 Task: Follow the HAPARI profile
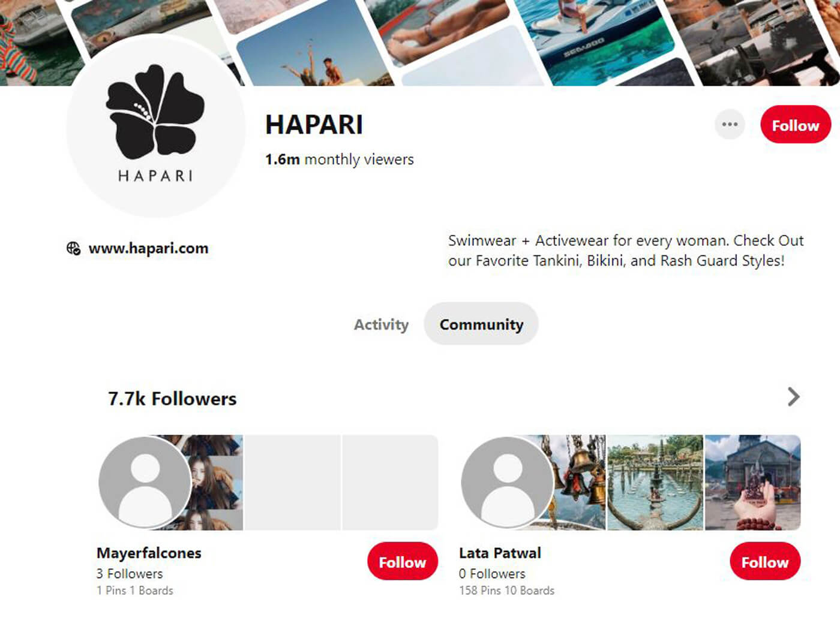pyautogui.click(x=796, y=125)
